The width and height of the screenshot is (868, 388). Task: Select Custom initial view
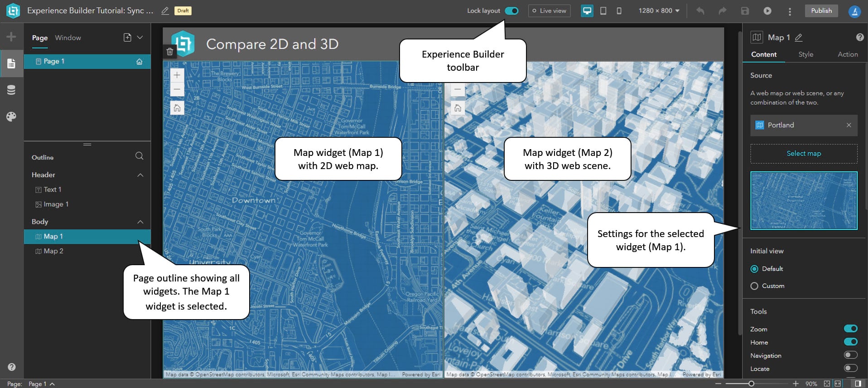pyautogui.click(x=754, y=286)
